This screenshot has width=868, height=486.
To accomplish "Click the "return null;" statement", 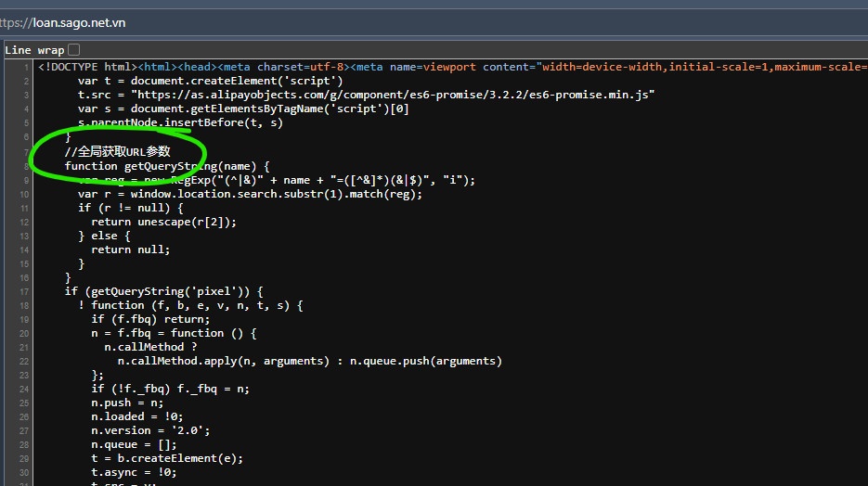I will (x=130, y=249).
